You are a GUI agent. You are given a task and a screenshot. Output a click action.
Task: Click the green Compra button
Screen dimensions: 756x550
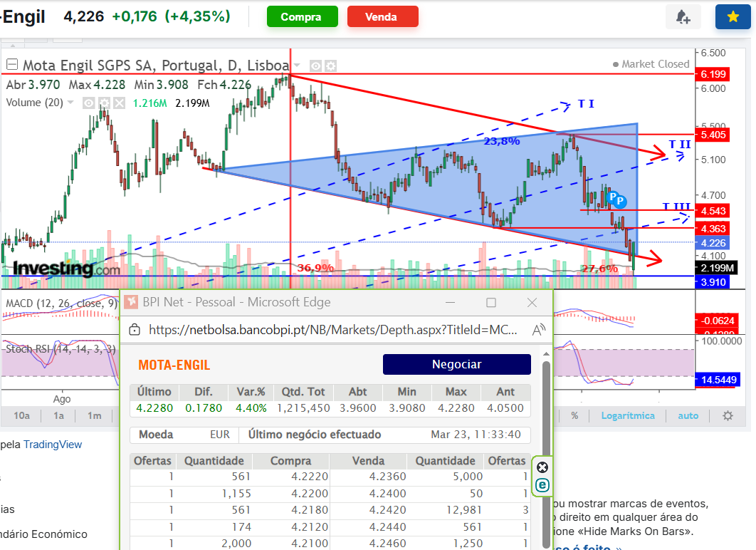tap(303, 17)
